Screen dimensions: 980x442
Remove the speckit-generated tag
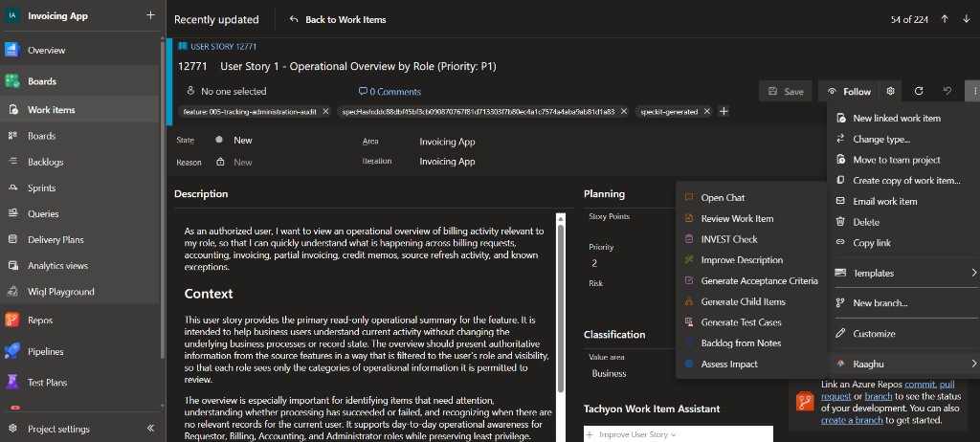pyautogui.click(x=707, y=112)
